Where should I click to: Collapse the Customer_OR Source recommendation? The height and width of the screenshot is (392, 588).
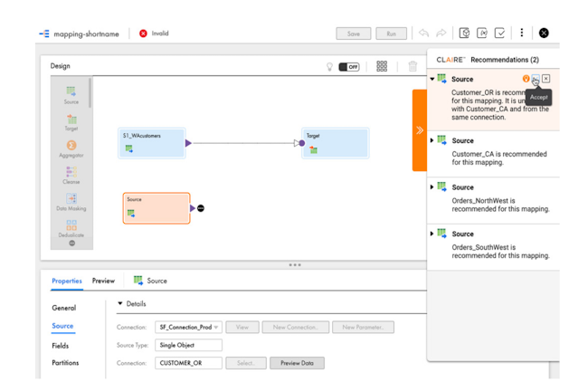click(432, 79)
